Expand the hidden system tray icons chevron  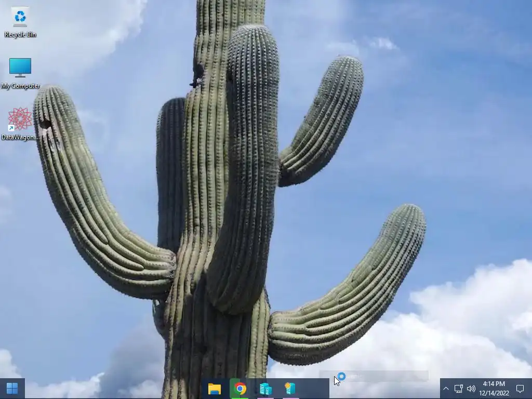point(446,389)
